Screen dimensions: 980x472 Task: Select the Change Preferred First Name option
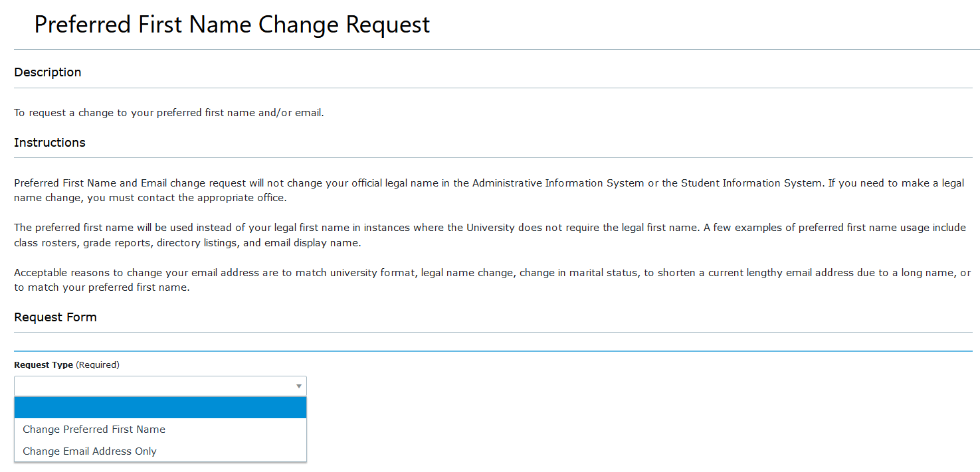click(94, 429)
